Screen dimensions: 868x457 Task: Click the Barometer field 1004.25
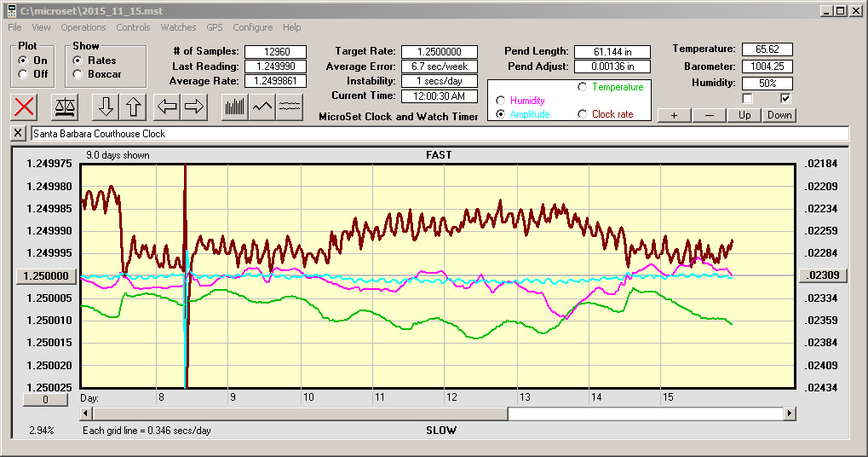coord(767,67)
